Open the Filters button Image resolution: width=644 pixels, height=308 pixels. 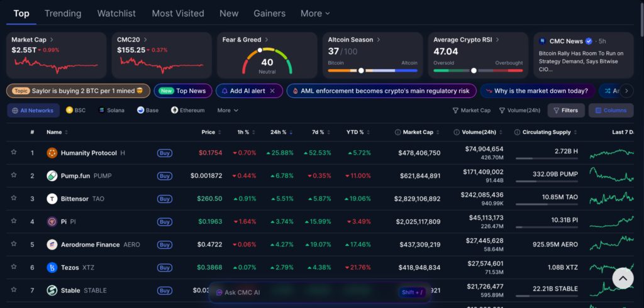click(565, 111)
